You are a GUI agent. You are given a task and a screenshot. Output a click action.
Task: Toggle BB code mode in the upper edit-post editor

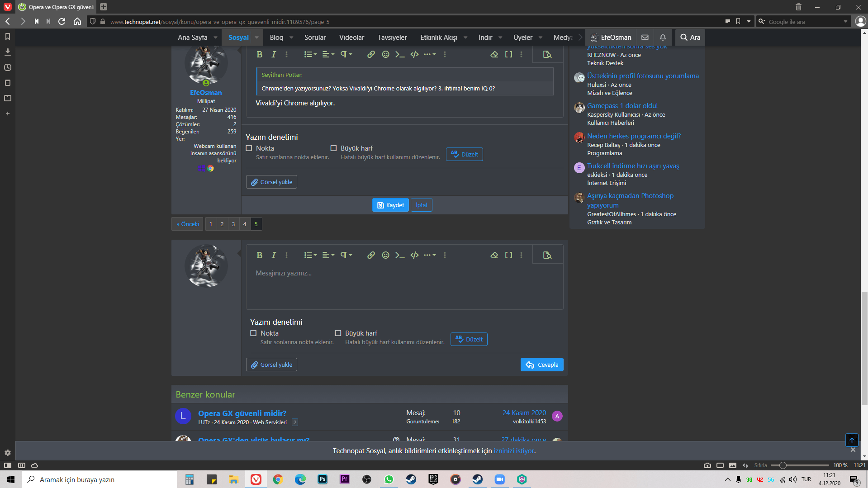coord(508,54)
